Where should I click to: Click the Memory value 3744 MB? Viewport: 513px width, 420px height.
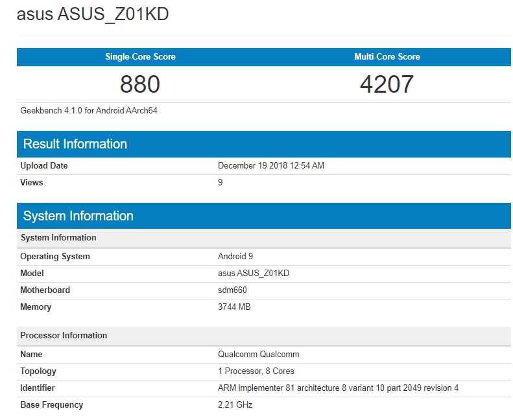point(234,307)
